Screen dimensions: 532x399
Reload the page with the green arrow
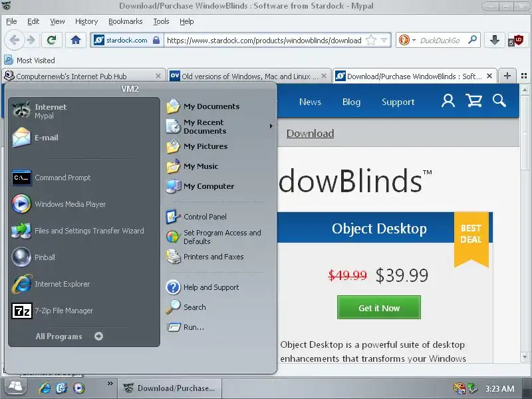click(x=51, y=40)
